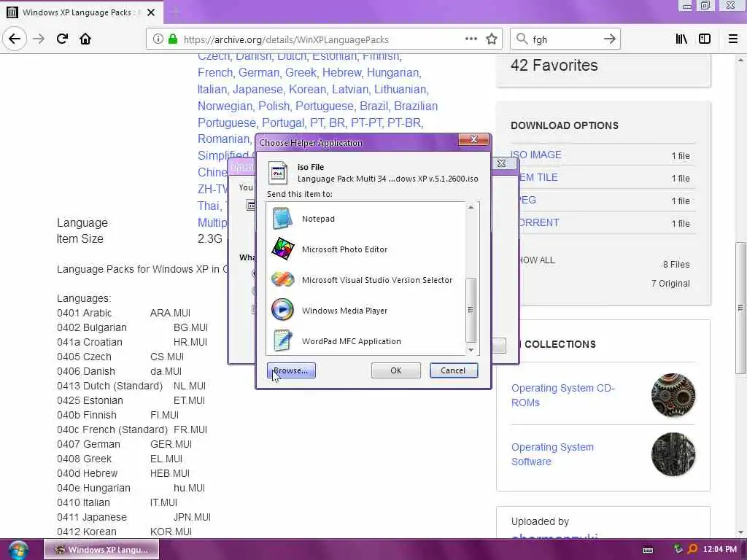Bookmark this page with the star icon
747x560 pixels.
pyautogui.click(x=491, y=39)
